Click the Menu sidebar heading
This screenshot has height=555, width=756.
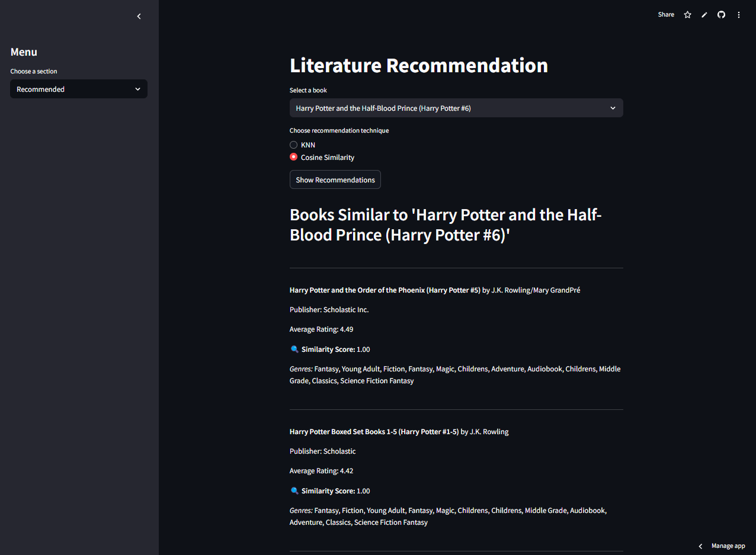coord(24,52)
